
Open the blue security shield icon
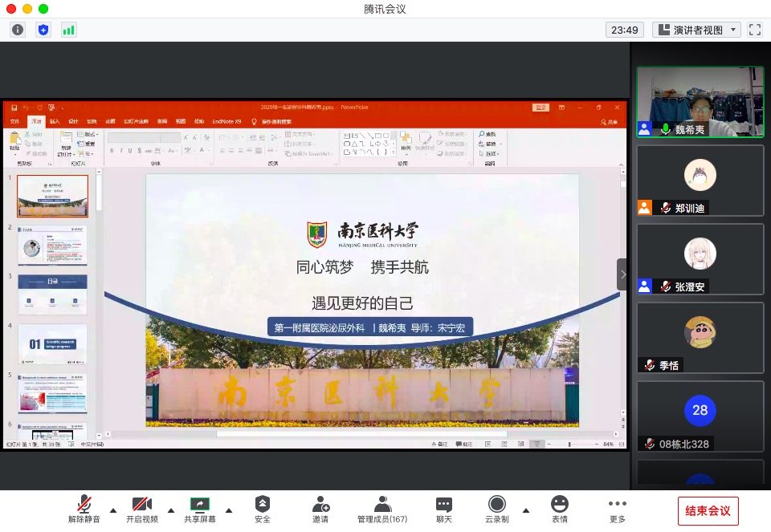[43, 30]
